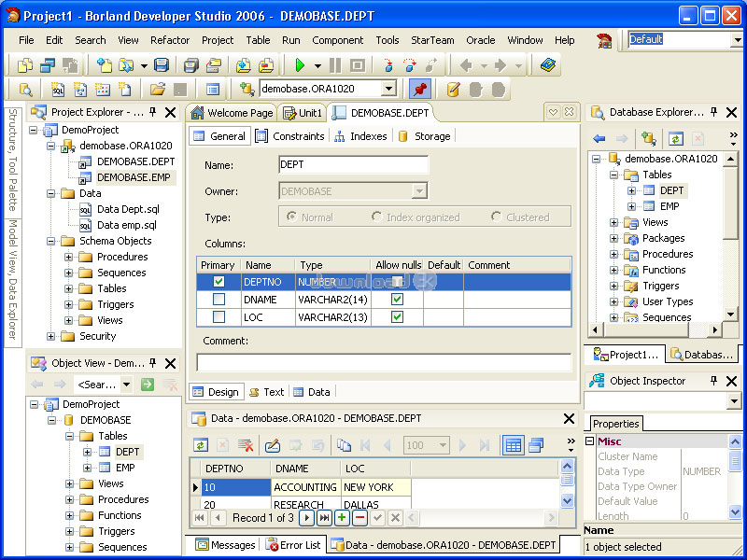Select User Types in Database Explorer
Viewport: 747px width, 560px height.
668,301
